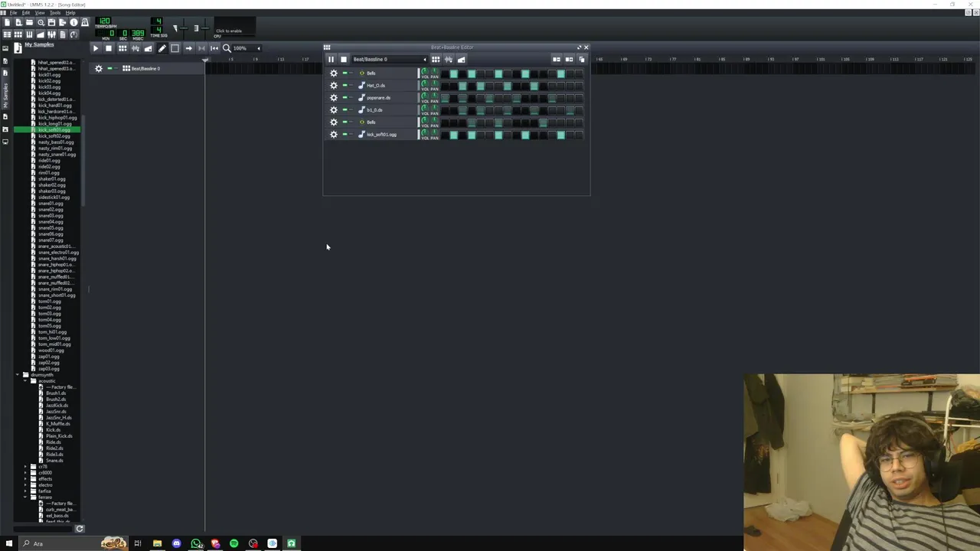Click the tempo BPM display
The width and height of the screenshot is (980, 551).
coord(103,21)
